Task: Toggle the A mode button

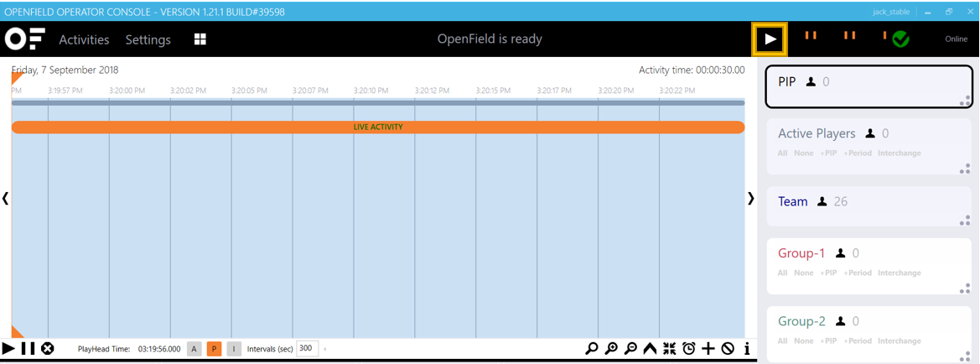Action: [x=194, y=349]
